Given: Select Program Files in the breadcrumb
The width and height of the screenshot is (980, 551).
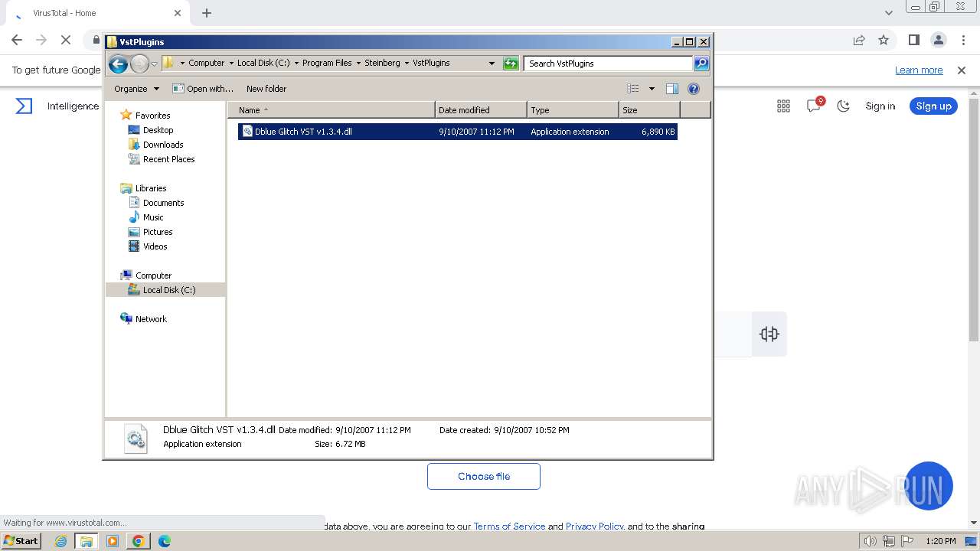Looking at the screenshot, I should click(327, 63).
